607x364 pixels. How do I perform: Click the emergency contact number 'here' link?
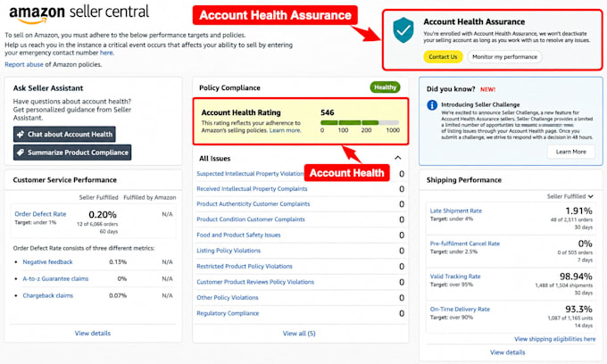pos(106,53)
